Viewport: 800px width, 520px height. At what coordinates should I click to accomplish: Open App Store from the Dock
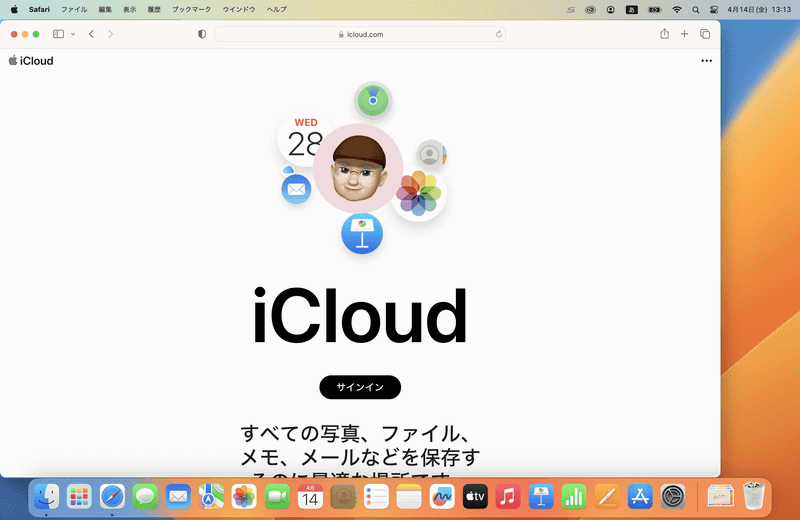coord(640,497)
